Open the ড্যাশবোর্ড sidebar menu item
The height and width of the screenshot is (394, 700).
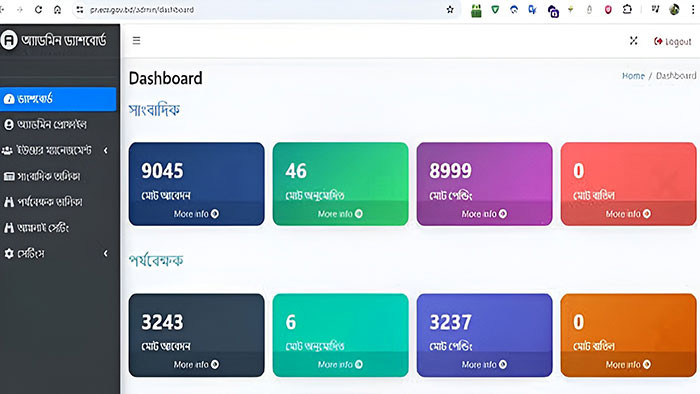(58, 99)
